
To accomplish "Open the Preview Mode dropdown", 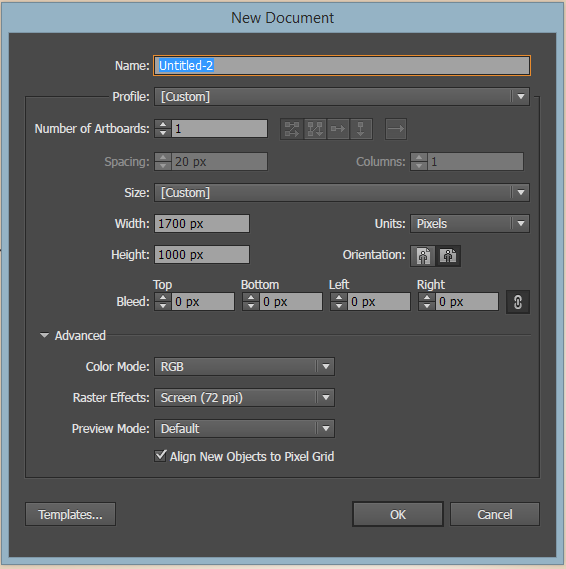I will pyautogui.click(x=244, y=429).
